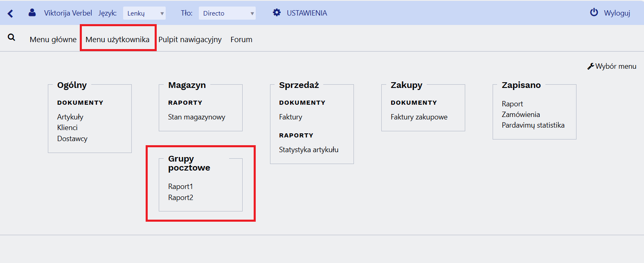Click DOKUMENTY label under Zakupy

click(414, 103)
